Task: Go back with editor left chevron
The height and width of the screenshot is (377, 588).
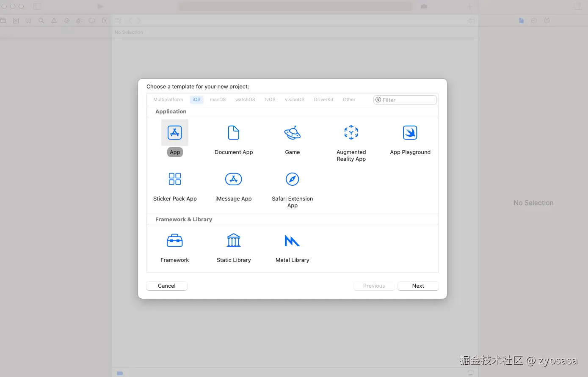Action: pos(130,20)
